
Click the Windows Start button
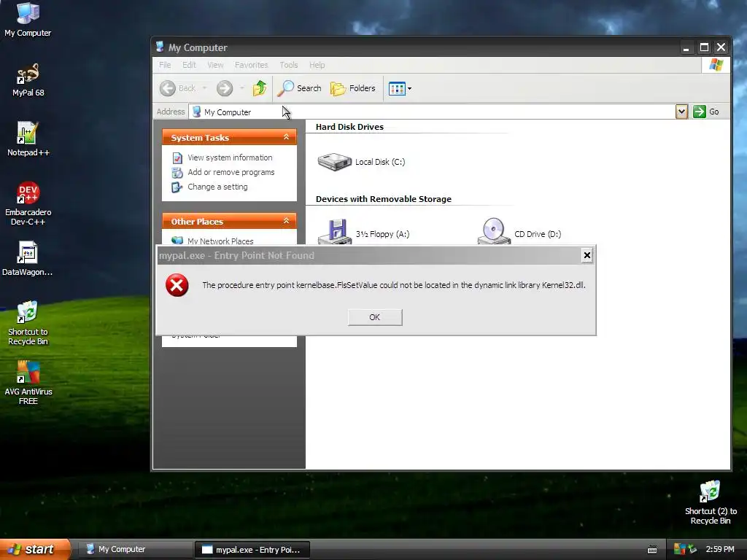[x=34, y=549]
